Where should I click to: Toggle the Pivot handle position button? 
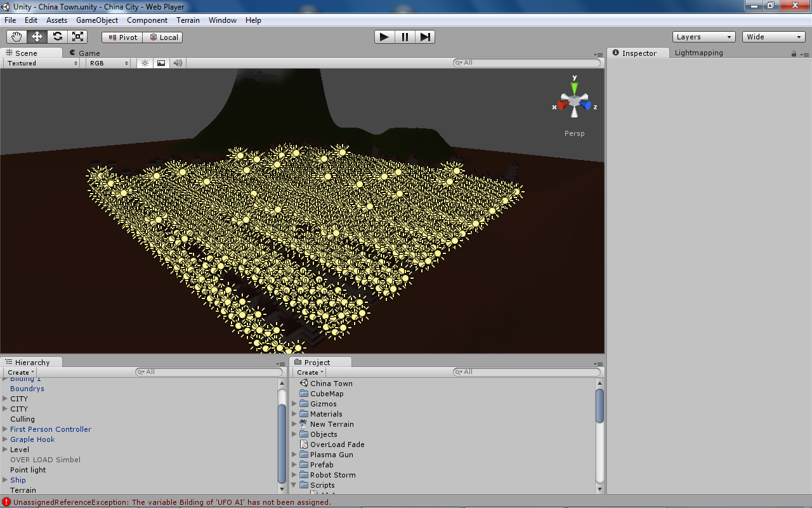pyautogui.click(x=122, y=37)
